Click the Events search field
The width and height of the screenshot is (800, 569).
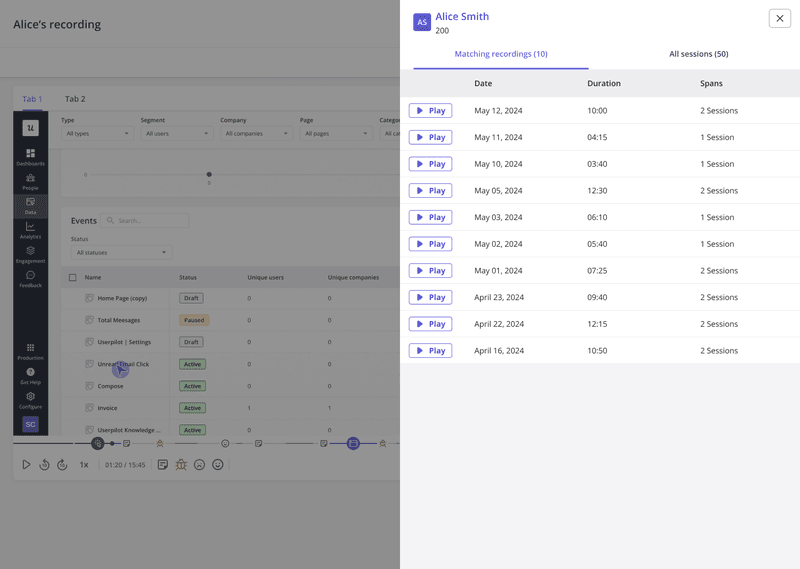(150, 221)
